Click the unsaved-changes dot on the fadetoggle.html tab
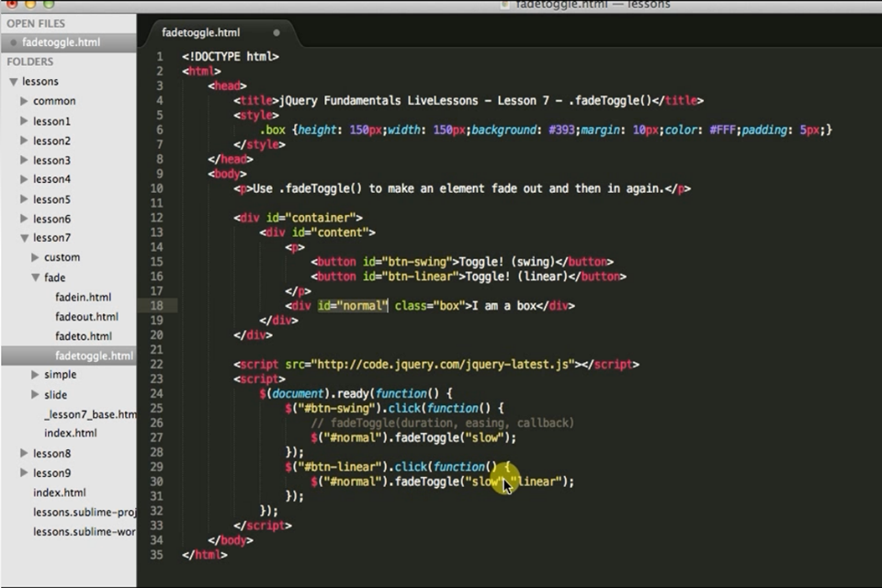This screenshot has height=588, width=882. pos(277,33)
